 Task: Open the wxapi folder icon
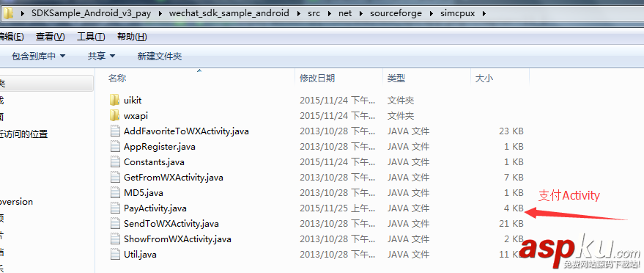(115, 115)
